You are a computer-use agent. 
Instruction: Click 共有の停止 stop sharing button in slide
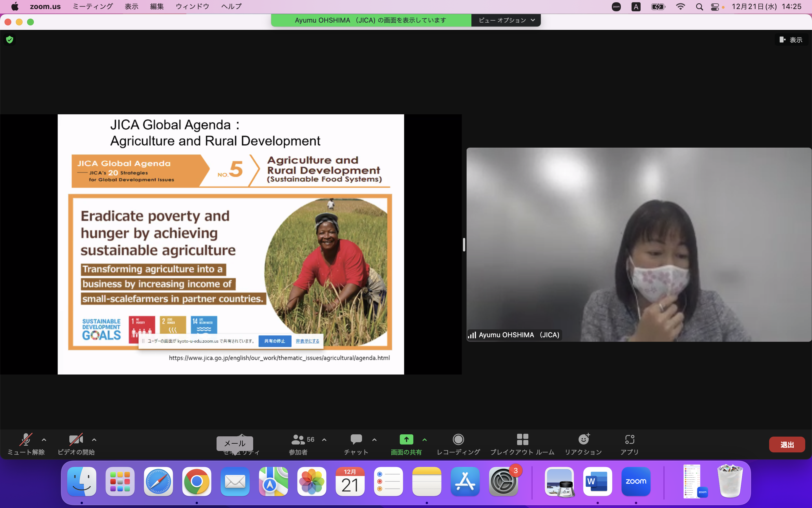pyautogui.click(x=274, y=341)
